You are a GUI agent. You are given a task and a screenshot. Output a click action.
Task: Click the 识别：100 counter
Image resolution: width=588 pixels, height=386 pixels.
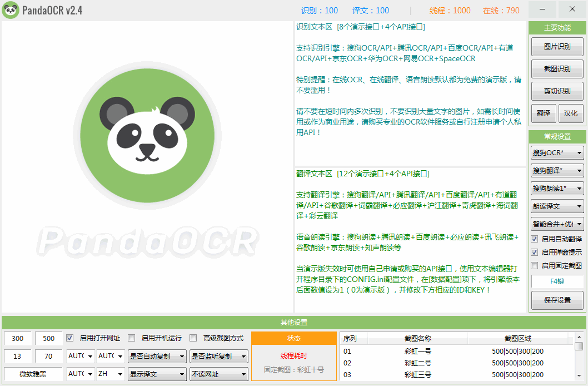(320, 11)
